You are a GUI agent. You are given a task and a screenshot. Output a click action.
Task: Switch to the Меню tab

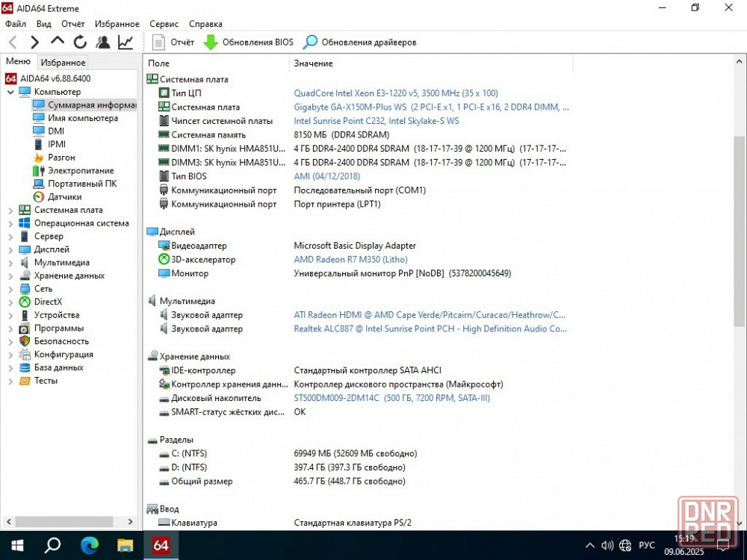click(x=18, y=61)
